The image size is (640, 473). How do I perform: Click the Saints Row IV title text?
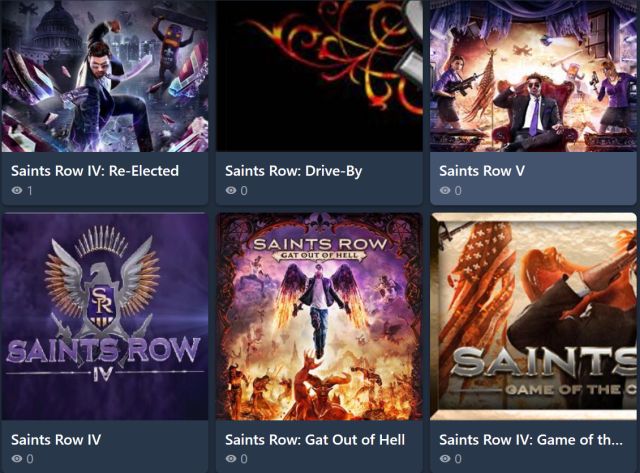click(x=56, y=440)
